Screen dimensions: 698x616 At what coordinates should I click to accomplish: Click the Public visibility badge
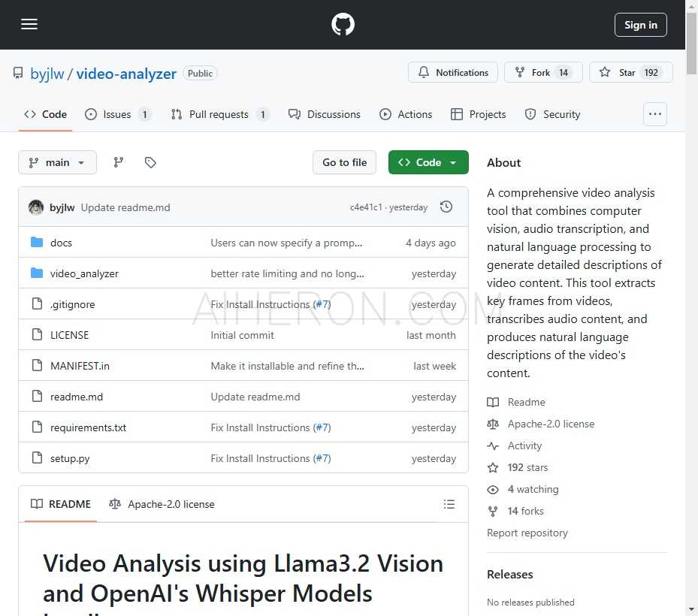[x=200, y=74]
